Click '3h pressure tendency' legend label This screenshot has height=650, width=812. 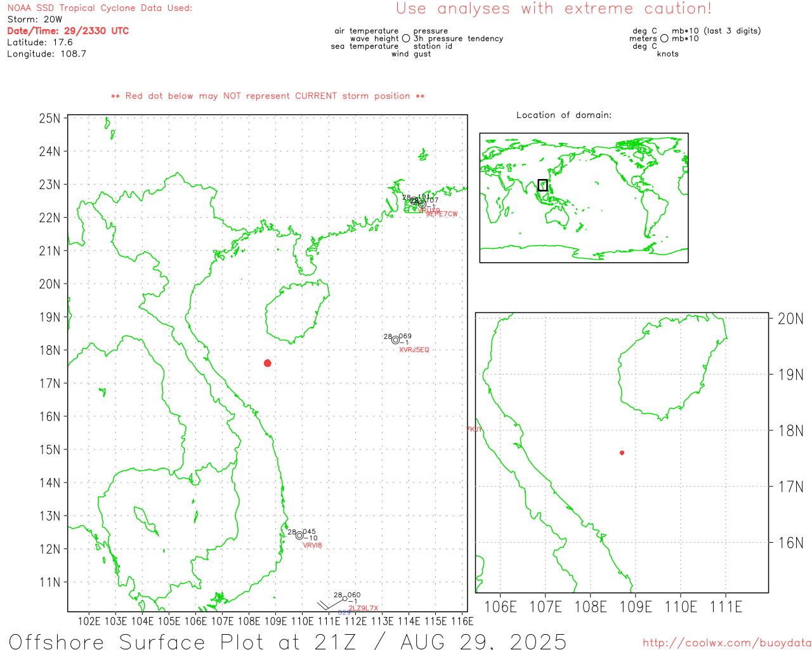tap(458, 39)
